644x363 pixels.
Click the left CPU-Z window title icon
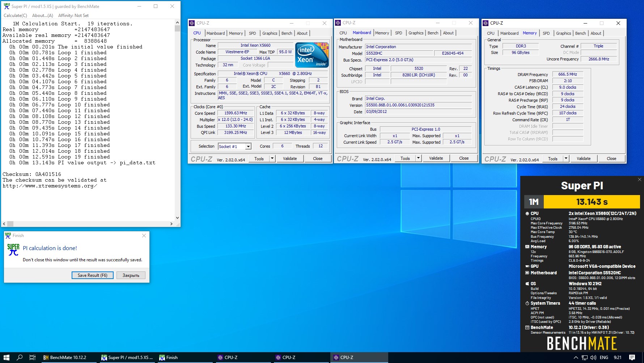point(192,23)
